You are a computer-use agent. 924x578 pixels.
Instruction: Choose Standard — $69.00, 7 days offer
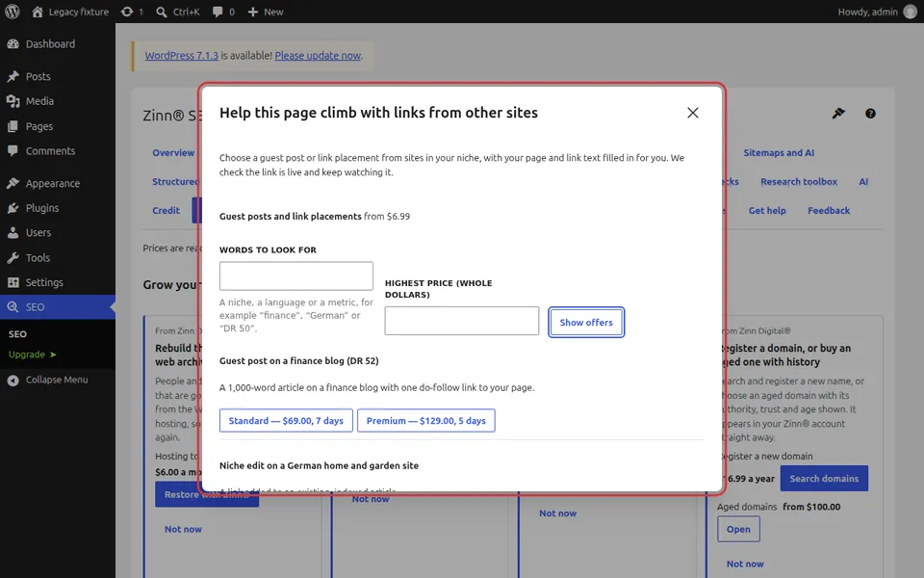(x=286, y=421)
